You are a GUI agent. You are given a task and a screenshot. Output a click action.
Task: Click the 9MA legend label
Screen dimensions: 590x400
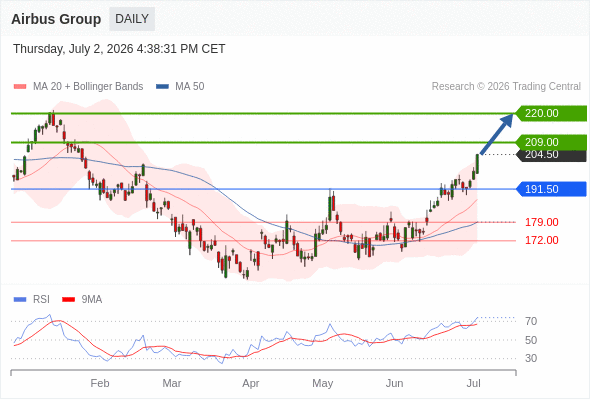(x=92, y=300)
